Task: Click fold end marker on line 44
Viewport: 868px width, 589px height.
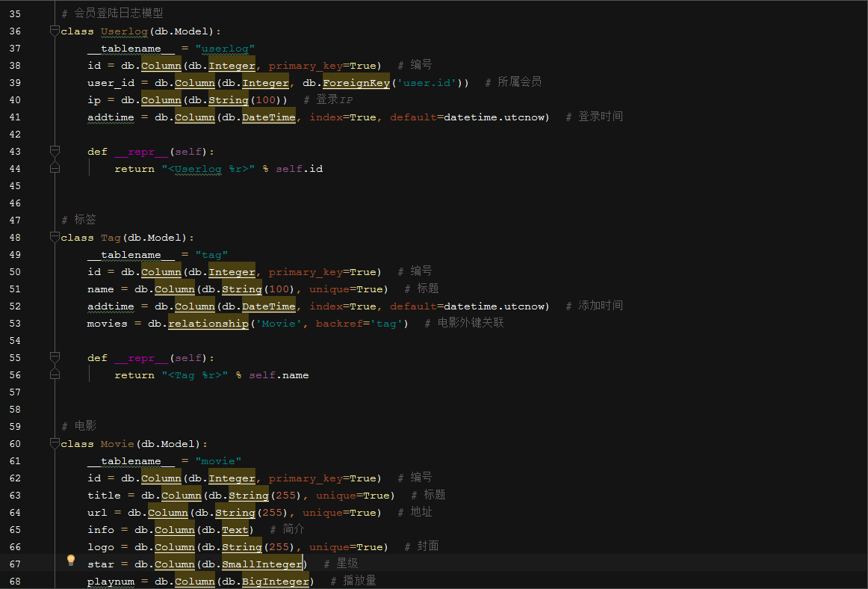Action: click(x=55, y=168)
